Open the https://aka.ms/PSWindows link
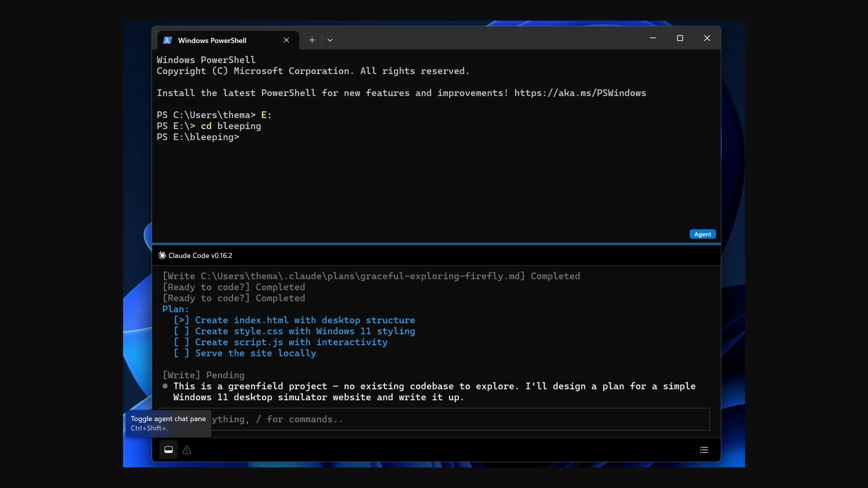 580,93
